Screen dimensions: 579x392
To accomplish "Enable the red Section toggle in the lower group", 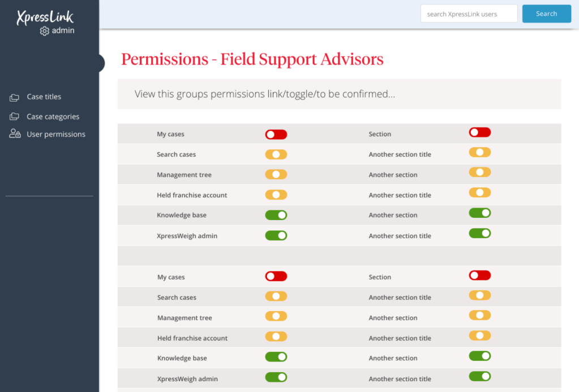I will [479, 275].
